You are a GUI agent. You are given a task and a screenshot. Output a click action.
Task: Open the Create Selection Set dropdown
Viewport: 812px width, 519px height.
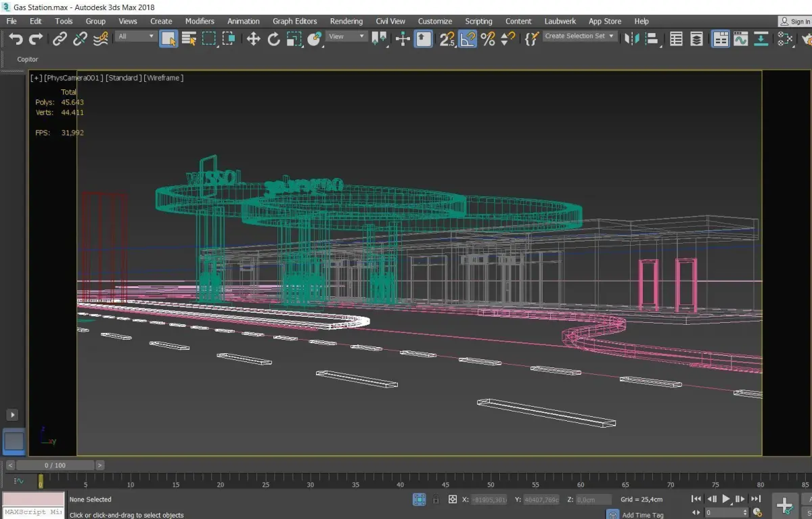pyautogui.click(x=580, y=37)
